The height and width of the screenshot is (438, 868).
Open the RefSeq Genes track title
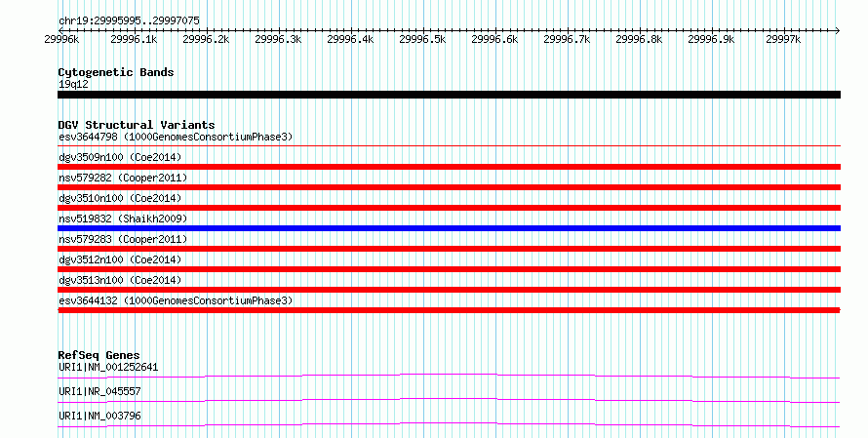(99, 355)
